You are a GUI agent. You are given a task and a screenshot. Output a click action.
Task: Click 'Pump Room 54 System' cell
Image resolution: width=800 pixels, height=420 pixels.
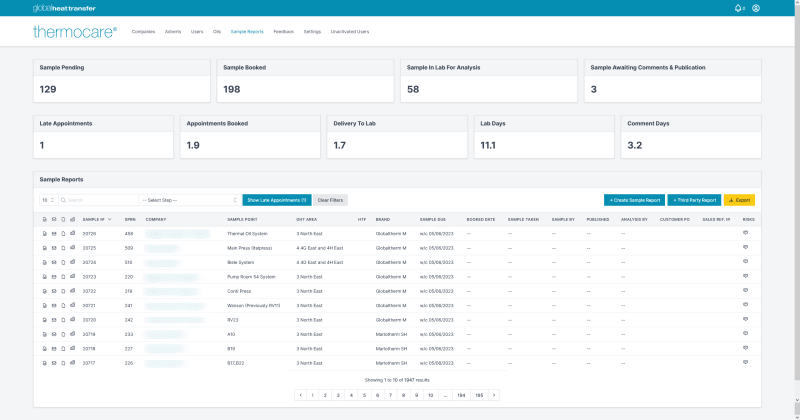pyautogui.click(x=251, y=277)
